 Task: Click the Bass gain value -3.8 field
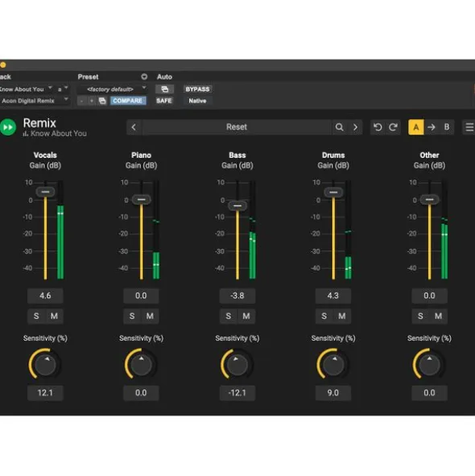[x=237, y=296]
